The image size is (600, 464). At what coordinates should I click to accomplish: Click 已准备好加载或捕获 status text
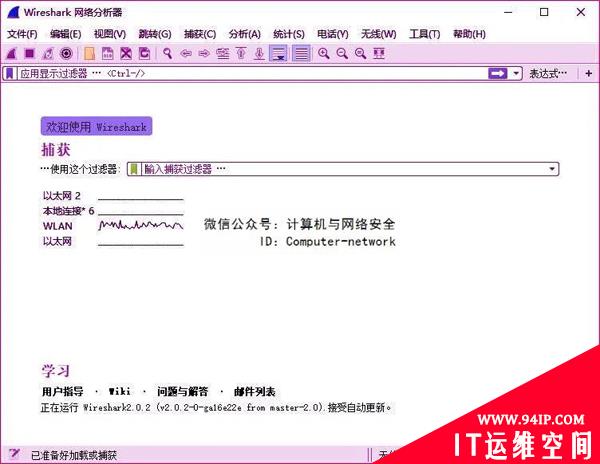74,455
